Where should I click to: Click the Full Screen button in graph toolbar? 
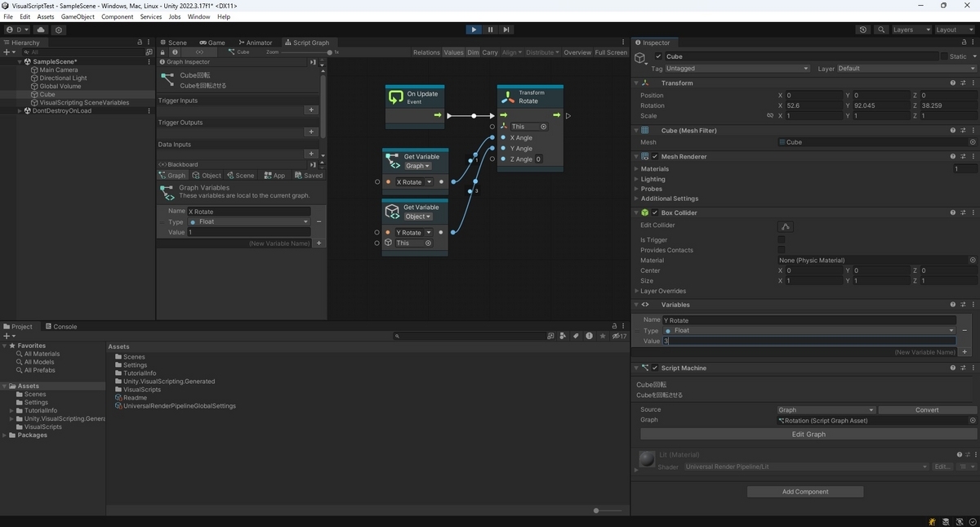click(611, 52)
